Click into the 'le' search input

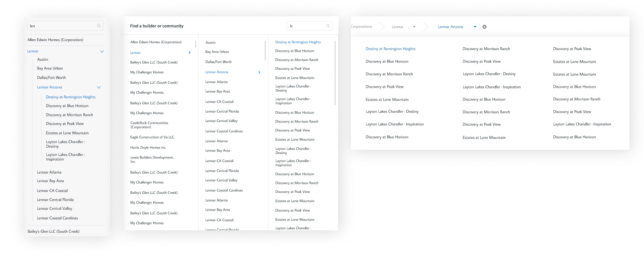click(x=306, y=26)
